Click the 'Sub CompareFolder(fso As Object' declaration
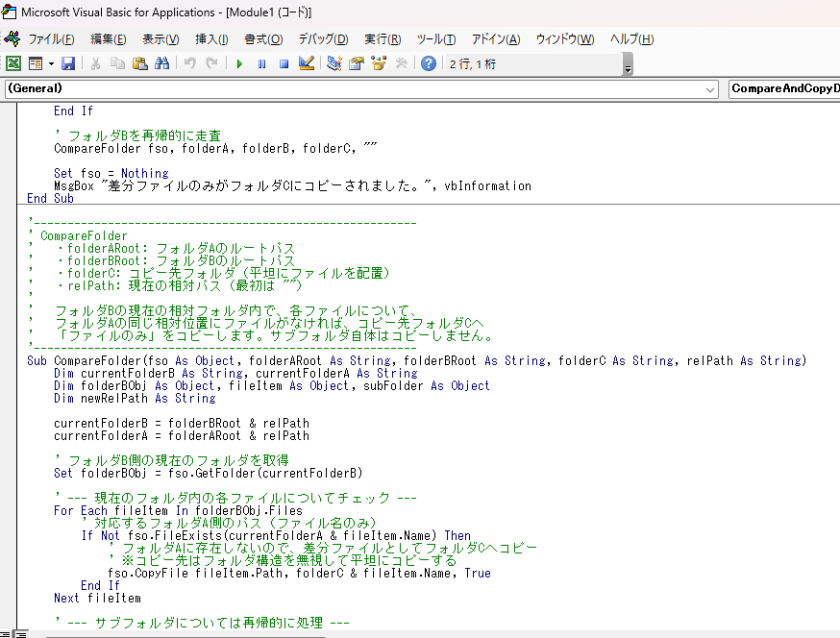Viewport: 840px width, 638px height. [416, 361]
